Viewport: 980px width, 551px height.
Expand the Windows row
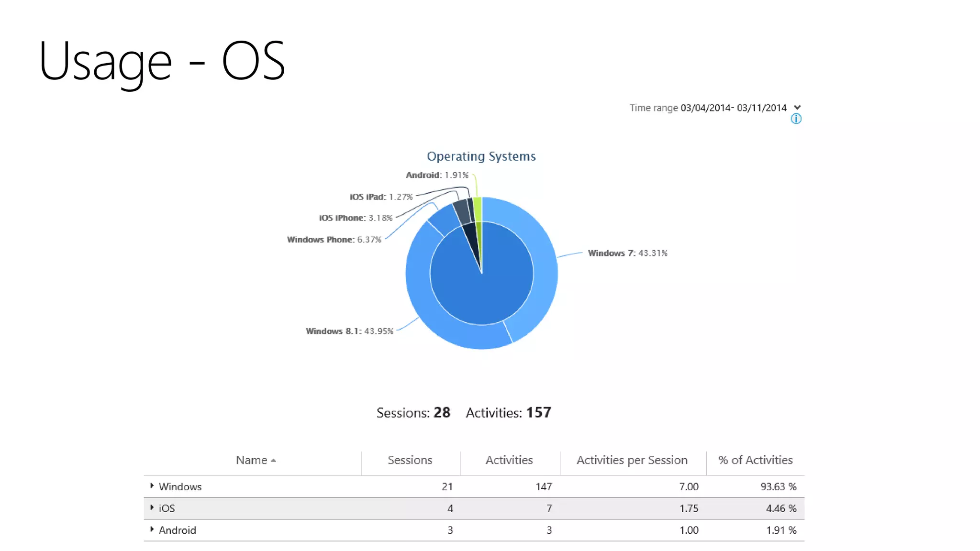(152, 486)
